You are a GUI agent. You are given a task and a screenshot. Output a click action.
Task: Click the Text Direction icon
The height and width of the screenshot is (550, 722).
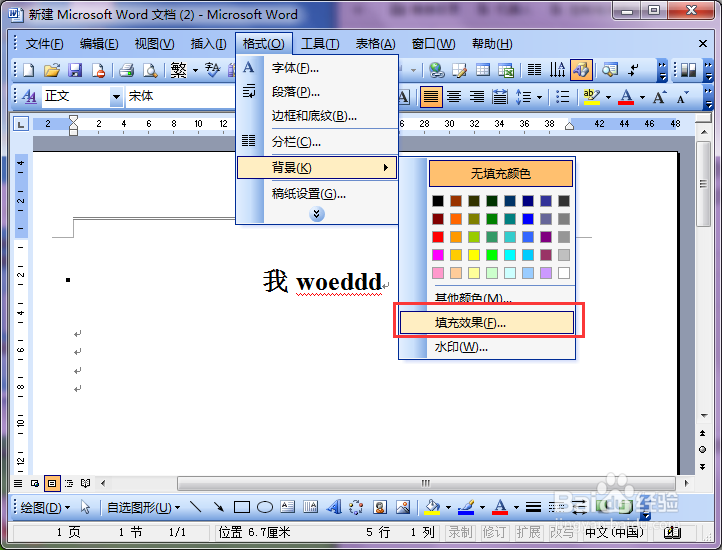pyautogui.click(x=557, y=70)
